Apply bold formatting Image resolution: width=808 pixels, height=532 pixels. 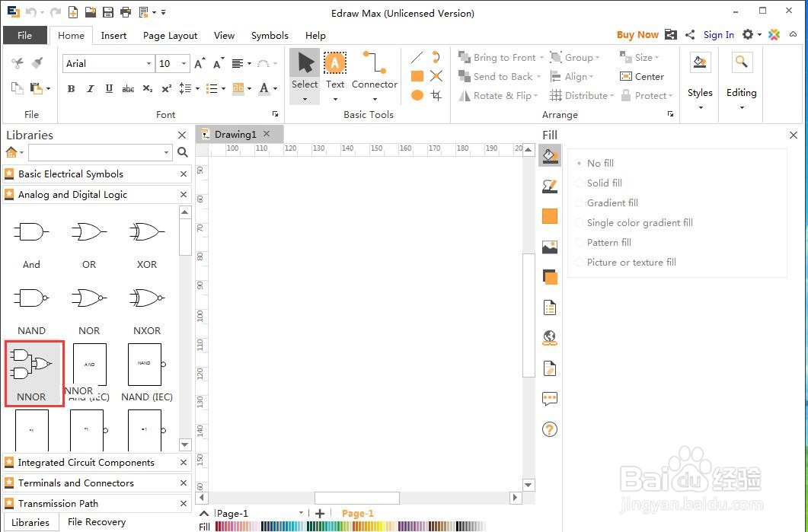[x=71, y=88]
